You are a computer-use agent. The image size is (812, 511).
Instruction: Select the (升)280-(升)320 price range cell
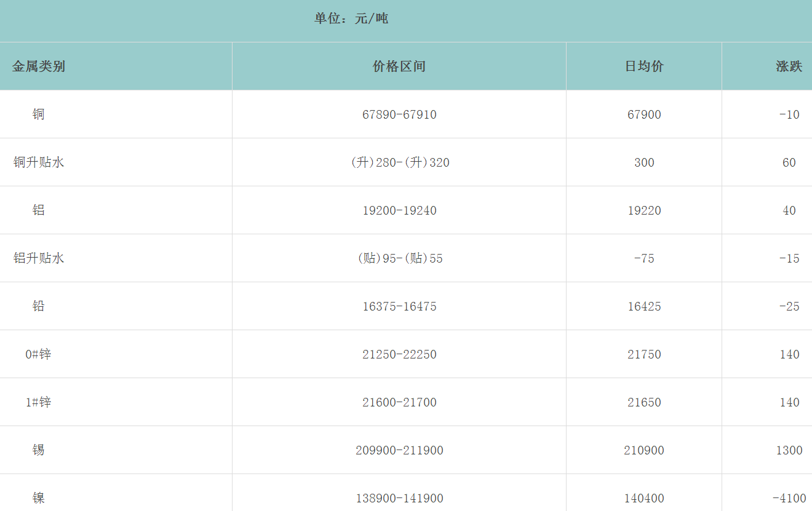(399, 162)
